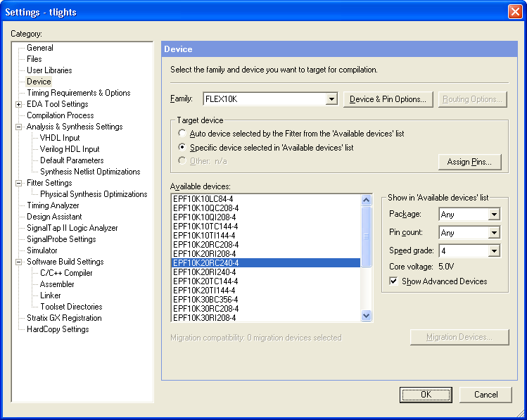This screenshot has width=527, height=420.
Task: Open SignalTap II Logic Analyzer settings
Action: (x=72, y=228)
